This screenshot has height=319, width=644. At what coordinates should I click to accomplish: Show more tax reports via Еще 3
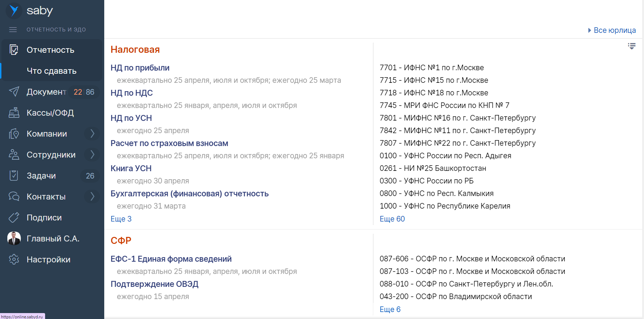[x=121, y=219]
